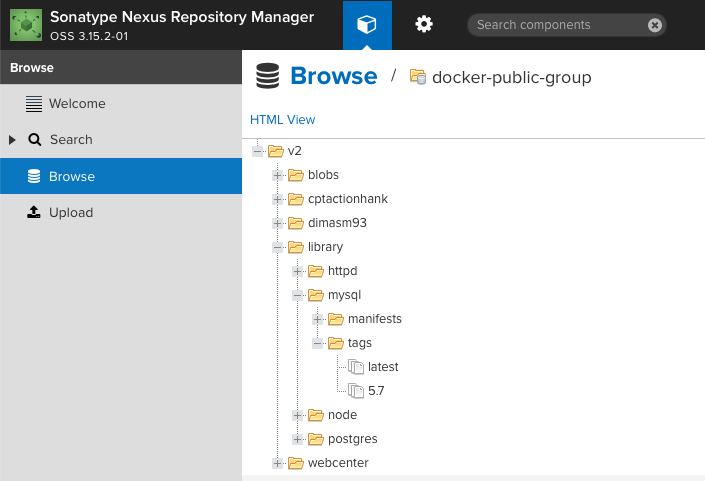Click the large database icon beside Browse
Viewport: 705px width, 481px height.
pyautogui.click(x=268, y=76)
